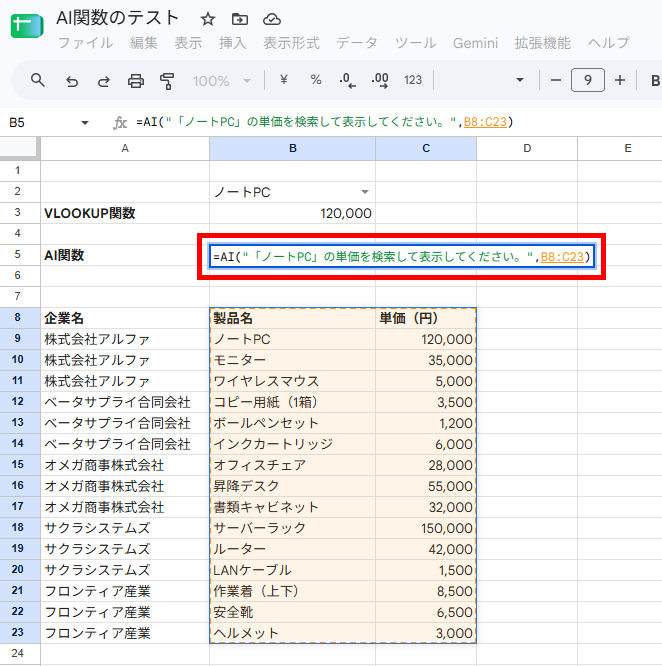This screenshot has height=666, width=662.
Task: Open the search menus magnifier tool
Action: point(38,80)
